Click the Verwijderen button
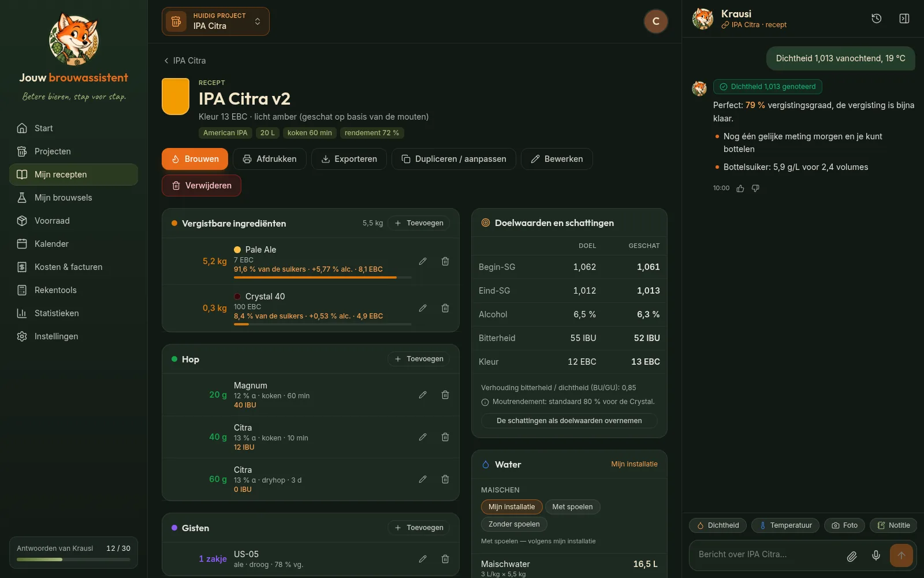 (x=202, y=186)
